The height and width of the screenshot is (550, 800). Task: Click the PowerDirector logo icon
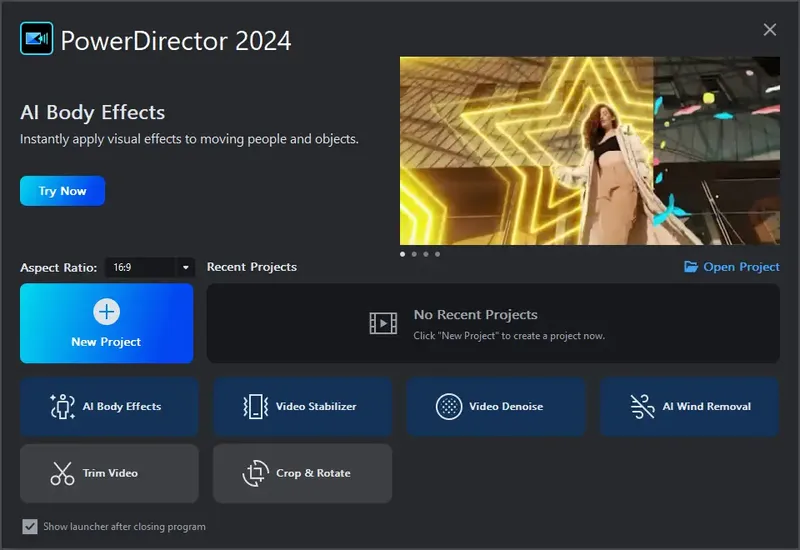[x=36, y=38]
